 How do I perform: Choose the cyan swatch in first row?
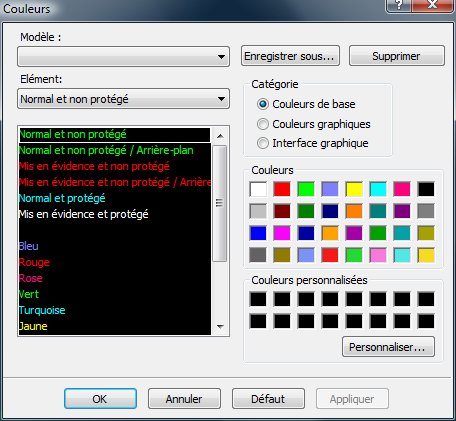(378, 189)
